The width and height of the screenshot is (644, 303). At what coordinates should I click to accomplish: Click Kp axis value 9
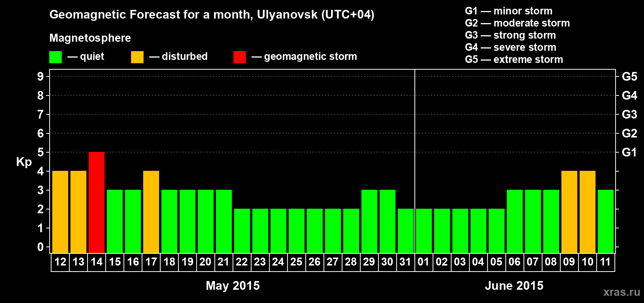pos(41,77)
